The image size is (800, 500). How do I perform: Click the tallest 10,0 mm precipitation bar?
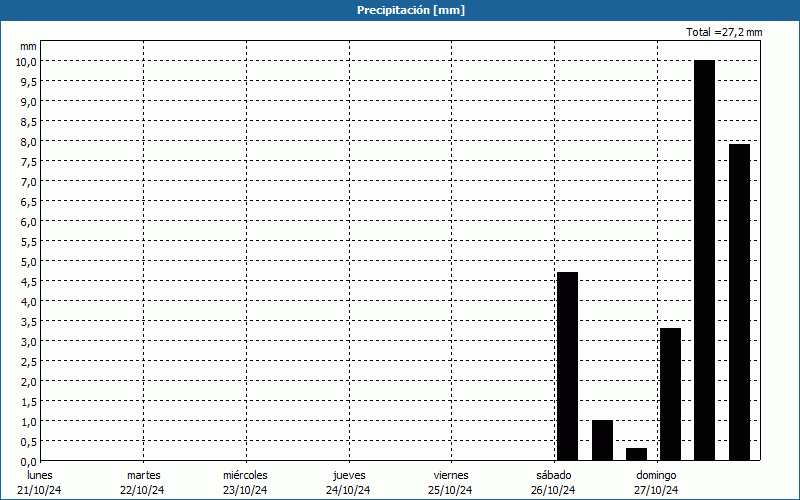pyautogui.click(x=704, y=260)
